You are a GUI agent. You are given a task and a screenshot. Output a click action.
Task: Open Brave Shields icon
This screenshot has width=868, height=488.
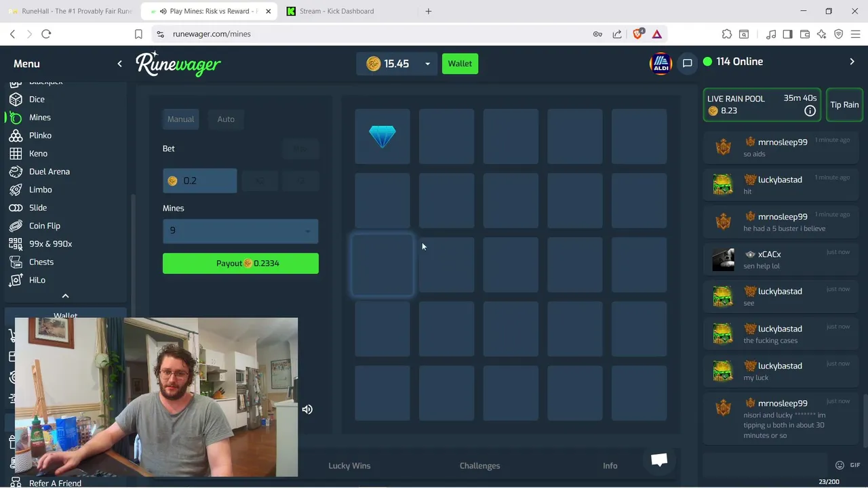[638, 34]
